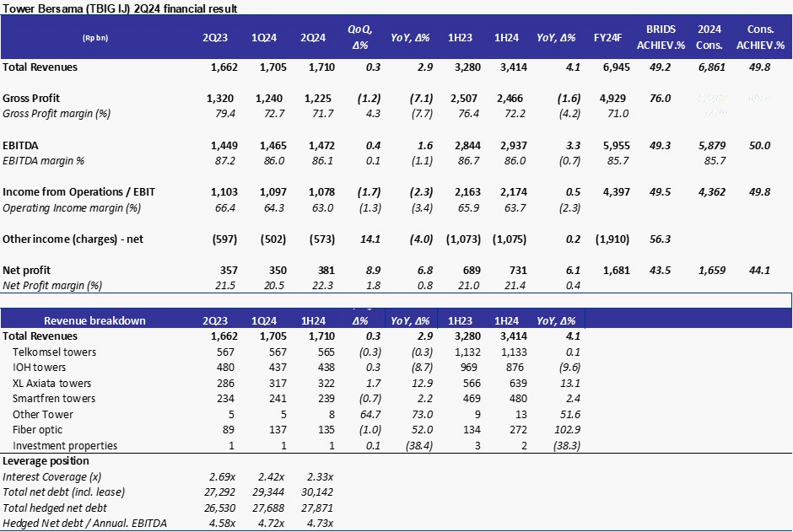Image resolution: width=793 pixels, height=532 pixels.
Task: Click the FY24F revenue value '6,945'
Action: 617,67
